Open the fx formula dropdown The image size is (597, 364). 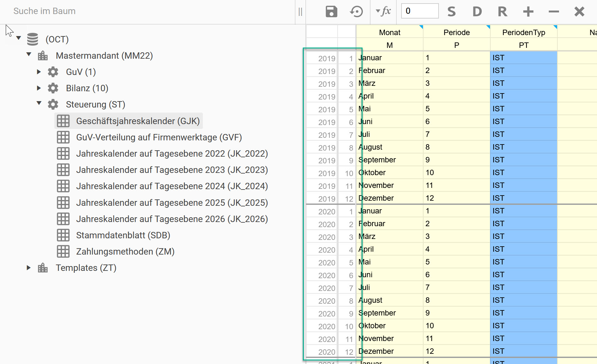click(x=383, y=11)
